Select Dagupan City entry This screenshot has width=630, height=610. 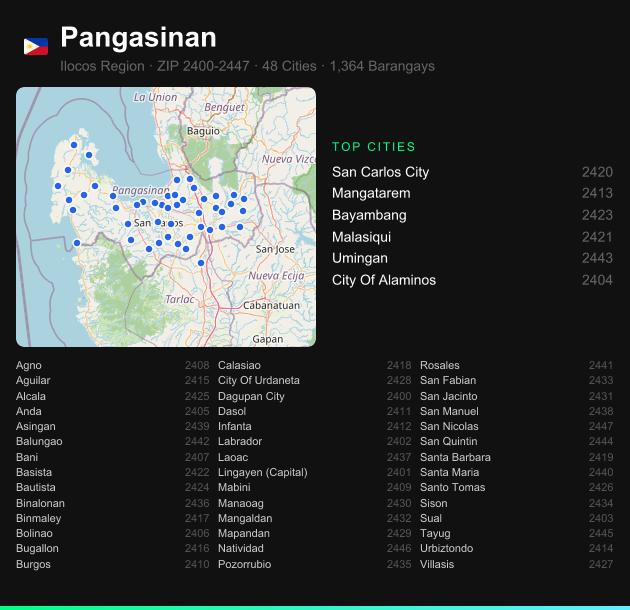[315, 396]
